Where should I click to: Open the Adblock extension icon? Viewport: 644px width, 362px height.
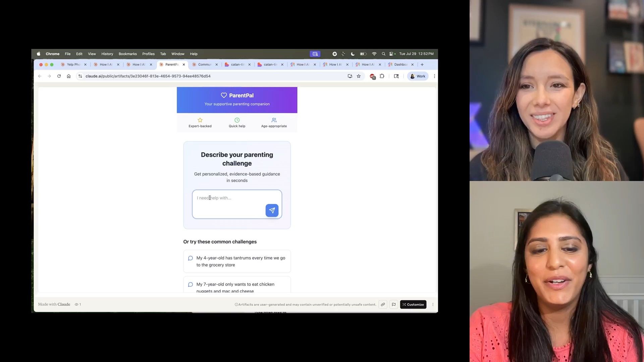(372, 76)
